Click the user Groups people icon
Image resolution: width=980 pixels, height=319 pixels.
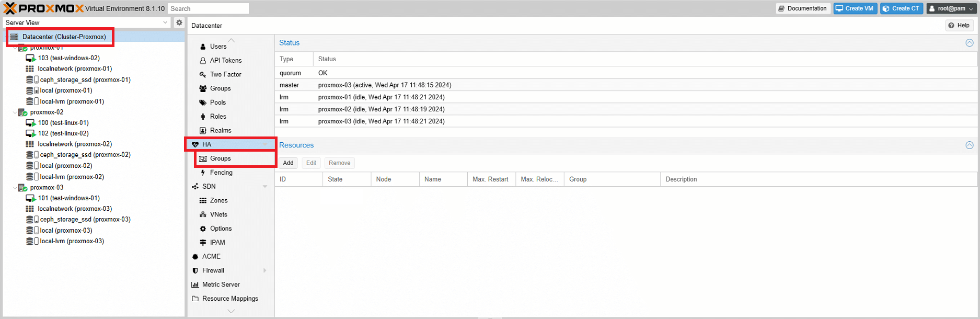pyautogui.click(x=203, y=89)
